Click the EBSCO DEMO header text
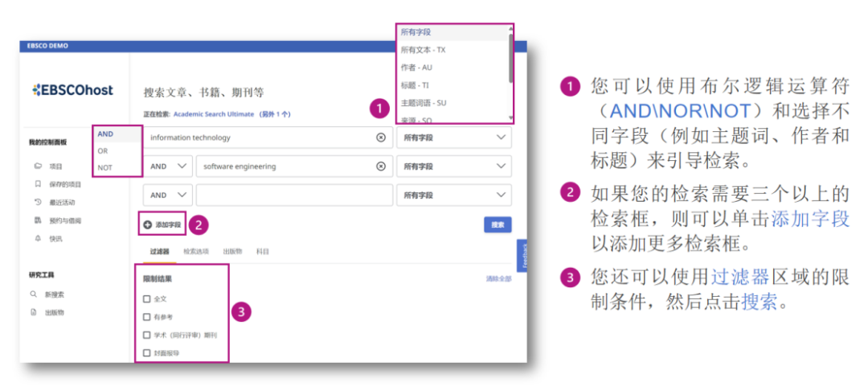Viewport: 868px width, 391px height. click(x=47, y=46)
